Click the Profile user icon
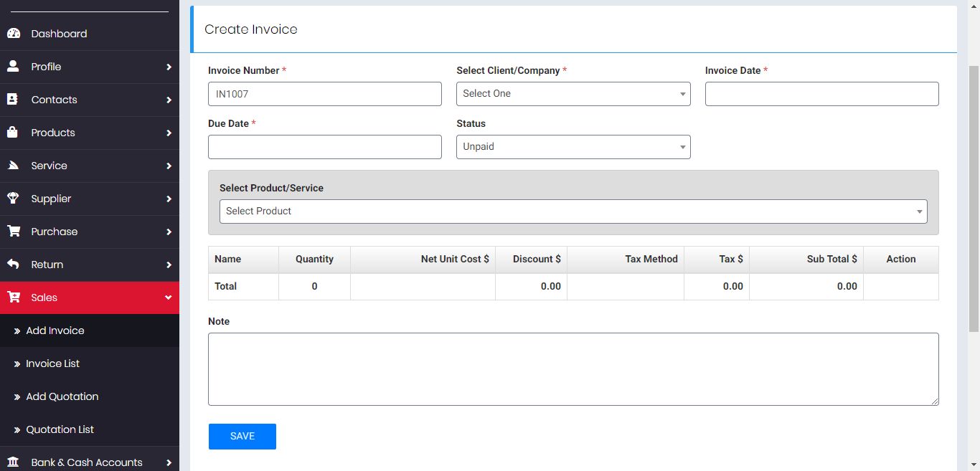Image resolution: width=980 pixels, height=471 pixels. point(13,67)
